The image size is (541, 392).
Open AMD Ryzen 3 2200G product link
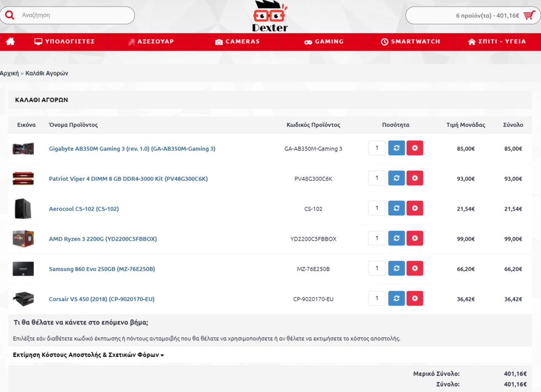pyautogui.click(x=103, y=239)
